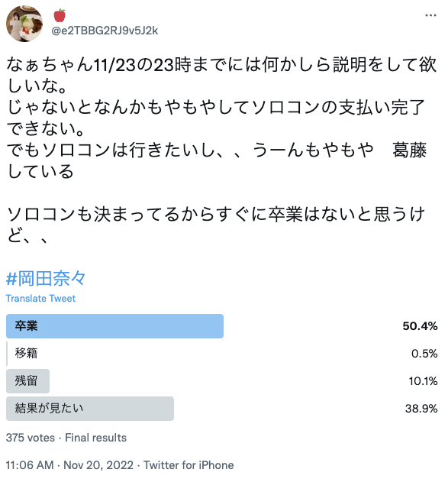
Task: Select the 残留 poll result bar
Action: tap(28, 381)
